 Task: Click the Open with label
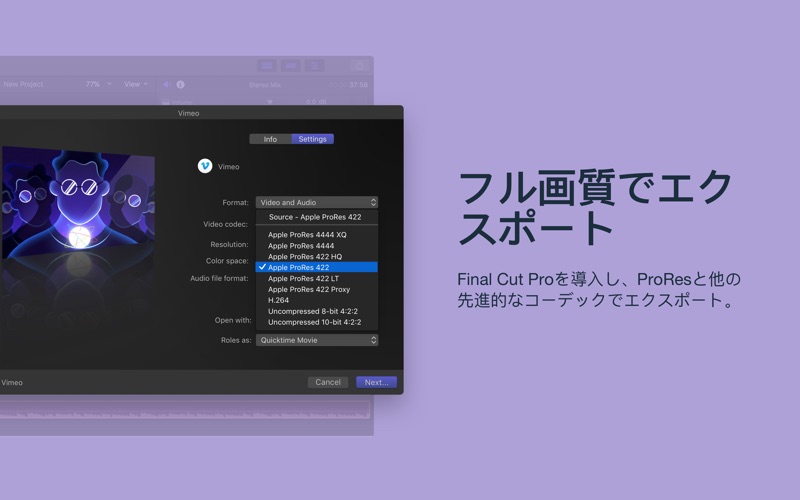coord(233,320)
